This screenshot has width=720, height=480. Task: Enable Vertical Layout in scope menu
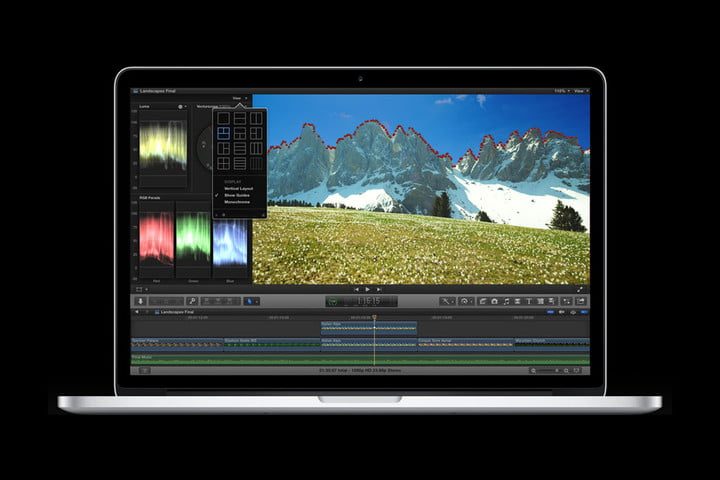coord(238,188)
